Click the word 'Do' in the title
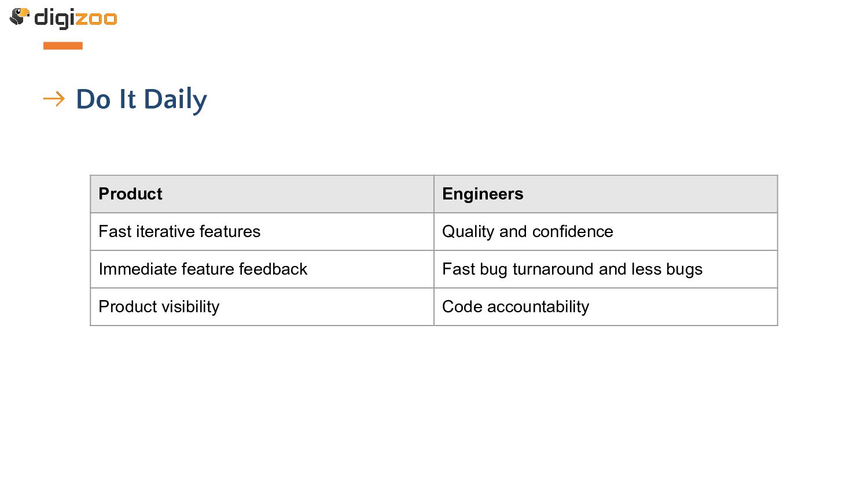Screen dimensions: 868x488 93,99
